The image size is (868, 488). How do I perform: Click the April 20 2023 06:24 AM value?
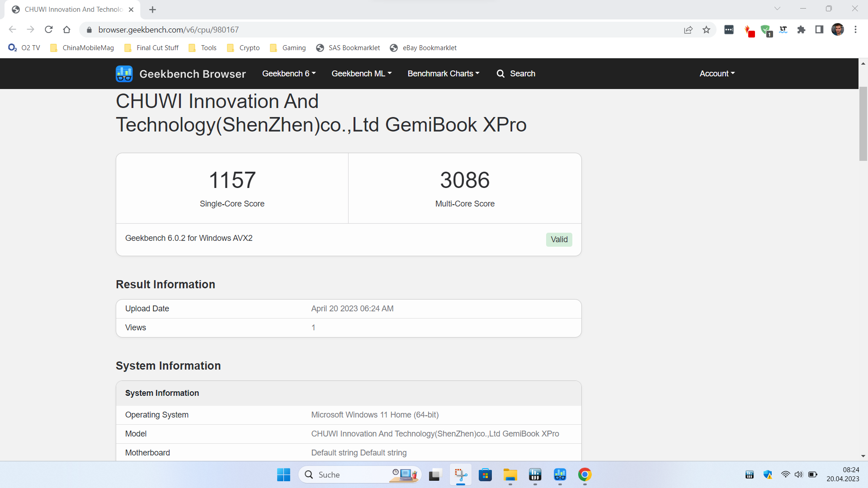pyautogui.click(x=352, y=309)
